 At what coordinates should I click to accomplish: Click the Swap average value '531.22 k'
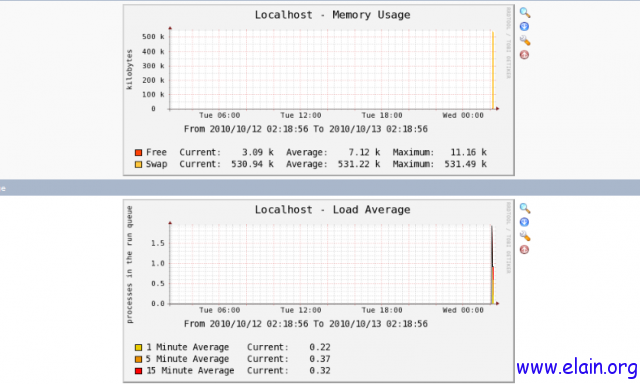(359, 164)
